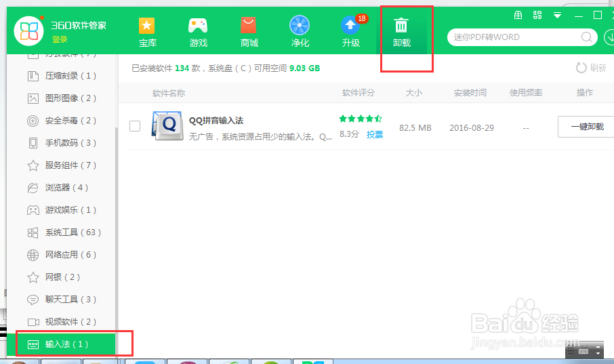Select the 游戏娱乐 (1) category

pyautogui.click(x=62, y=210)
